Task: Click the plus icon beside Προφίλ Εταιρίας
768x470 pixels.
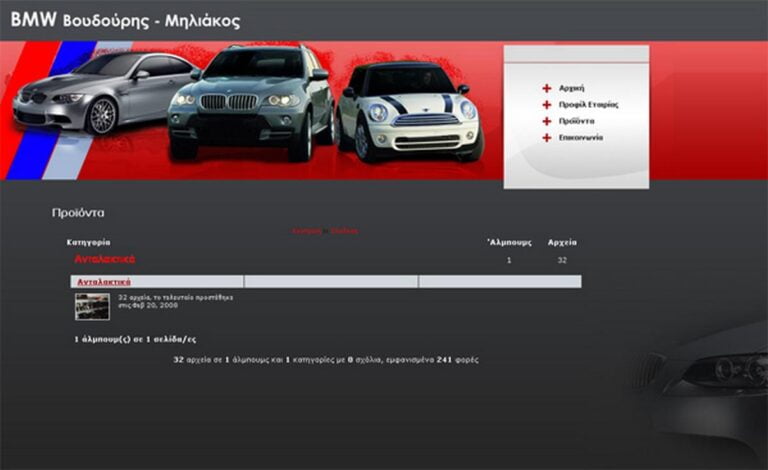Action: (547, 104)
